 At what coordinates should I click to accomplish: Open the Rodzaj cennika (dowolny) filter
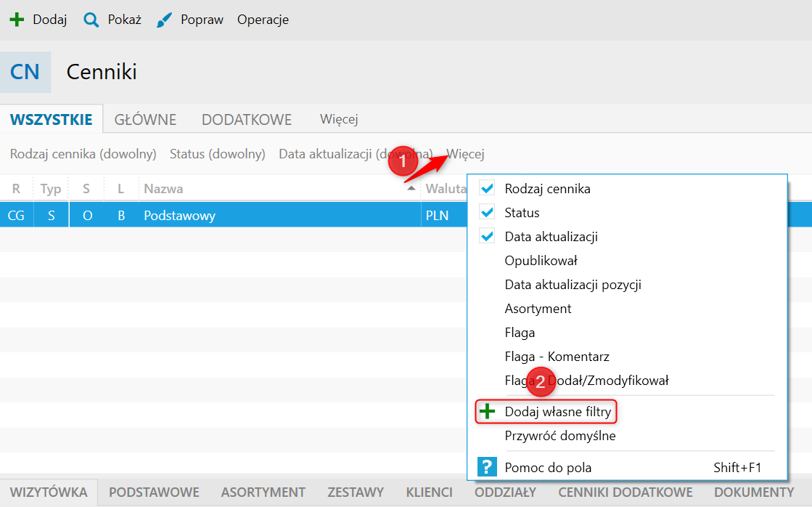point(83,154)
